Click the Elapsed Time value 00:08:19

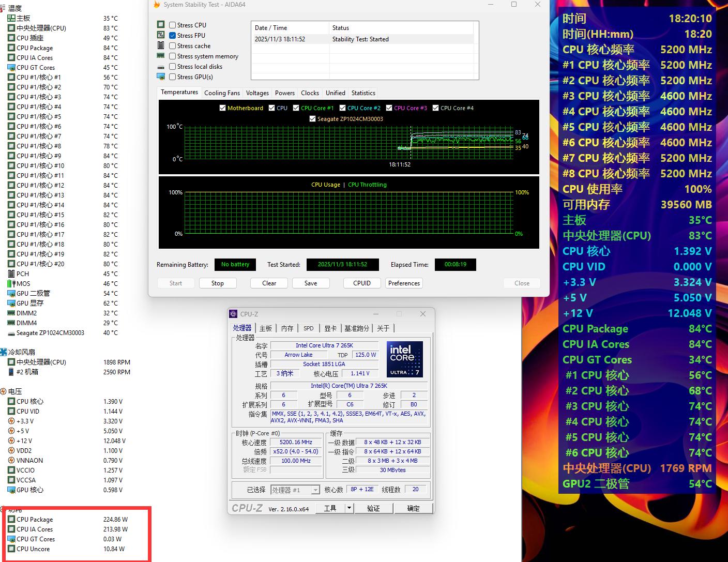456,264
